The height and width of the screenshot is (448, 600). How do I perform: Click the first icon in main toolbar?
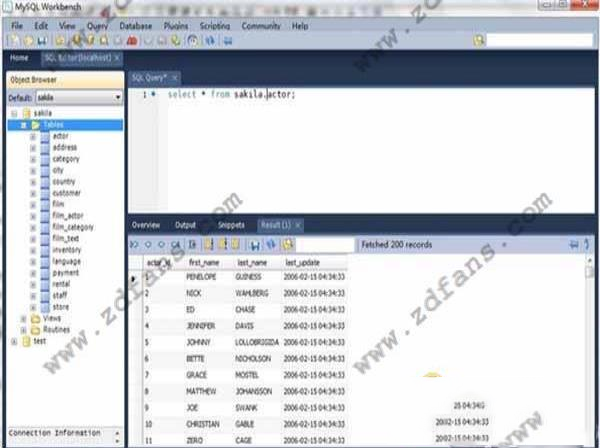tap(12, 40)
